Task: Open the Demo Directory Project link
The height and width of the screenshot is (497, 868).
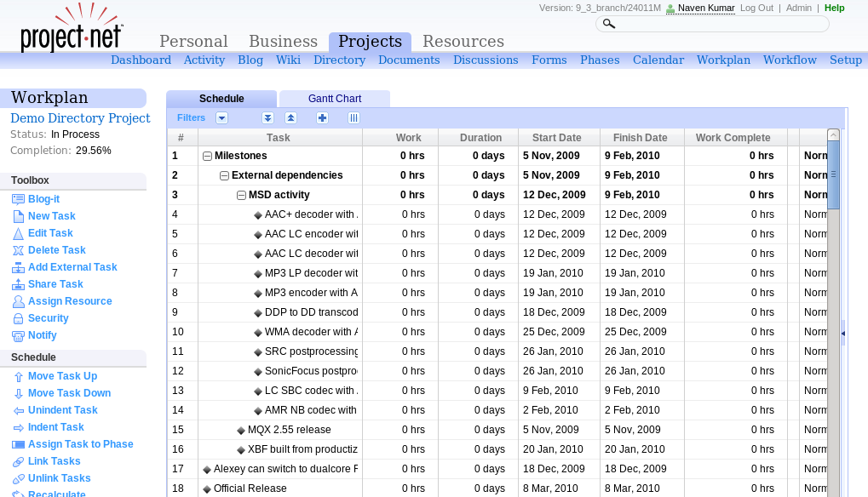Action: tap(80, 118)
